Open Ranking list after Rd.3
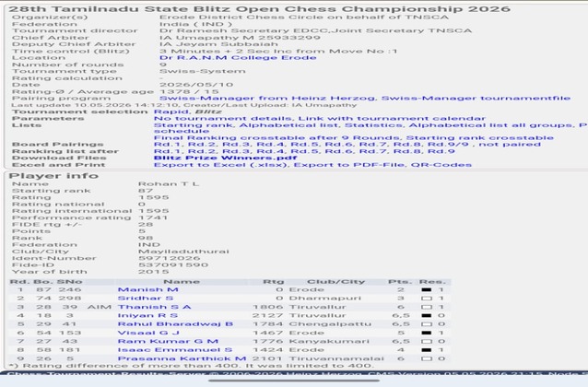The height and width of the screenshot is (387, 588). 236,151
